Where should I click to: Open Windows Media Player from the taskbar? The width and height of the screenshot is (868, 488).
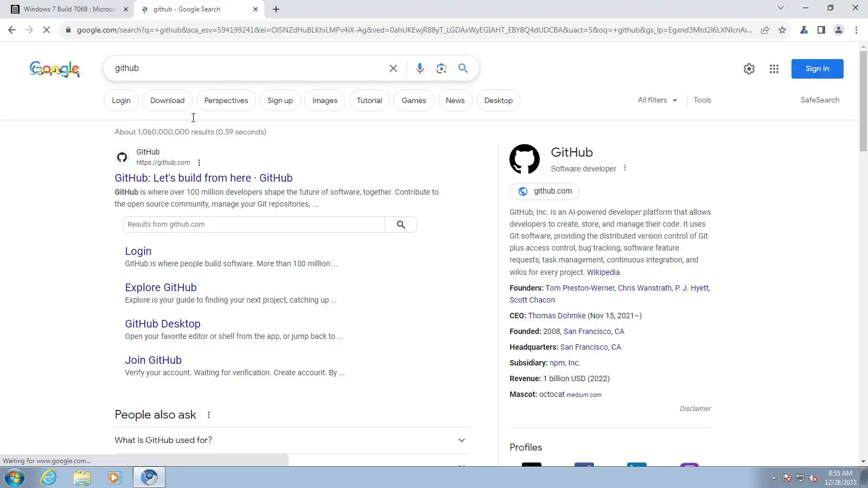click(x=114, y=478)
